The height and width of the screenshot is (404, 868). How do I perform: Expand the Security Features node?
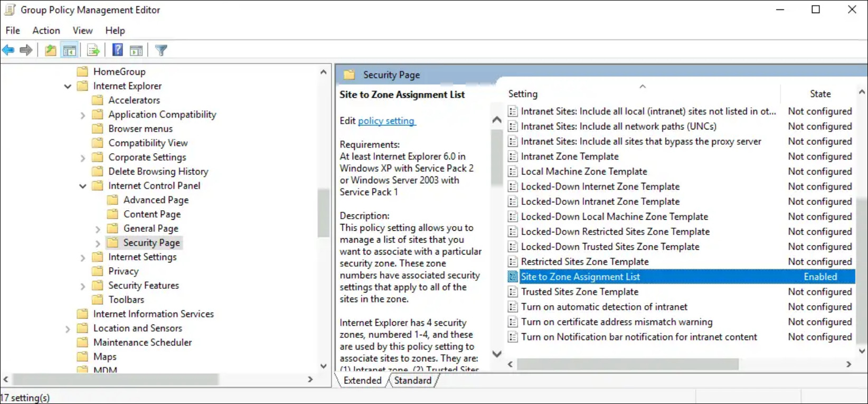pos(82,286)
